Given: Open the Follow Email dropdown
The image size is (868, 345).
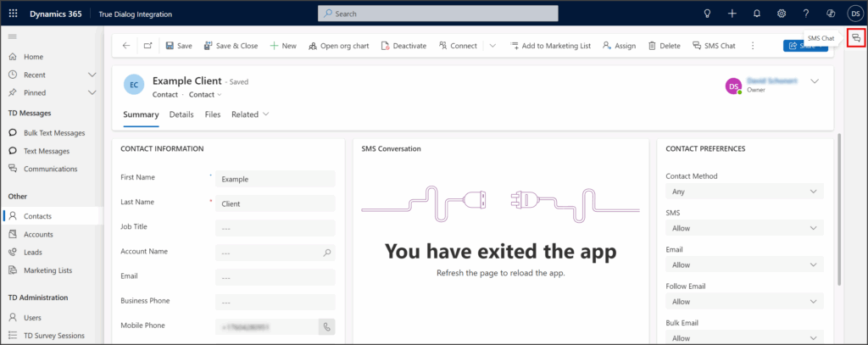Looking at the screenshot, I should 744,301.
